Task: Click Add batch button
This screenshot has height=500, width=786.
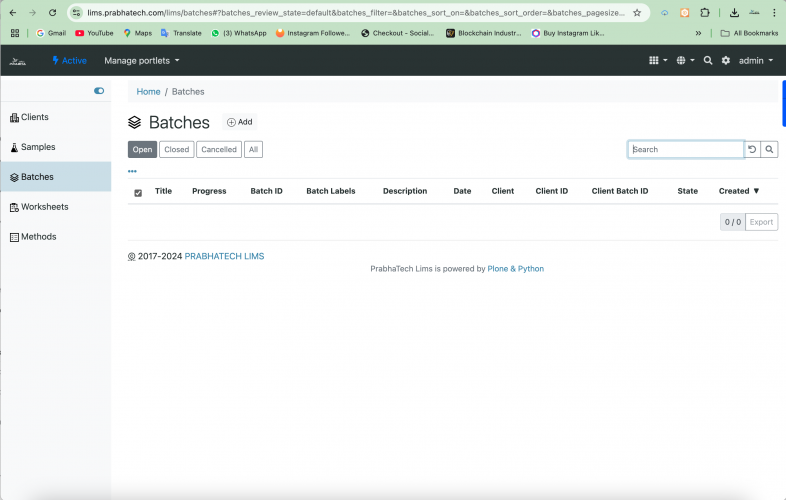Action: pyautogui.click(x=239, y=122)
